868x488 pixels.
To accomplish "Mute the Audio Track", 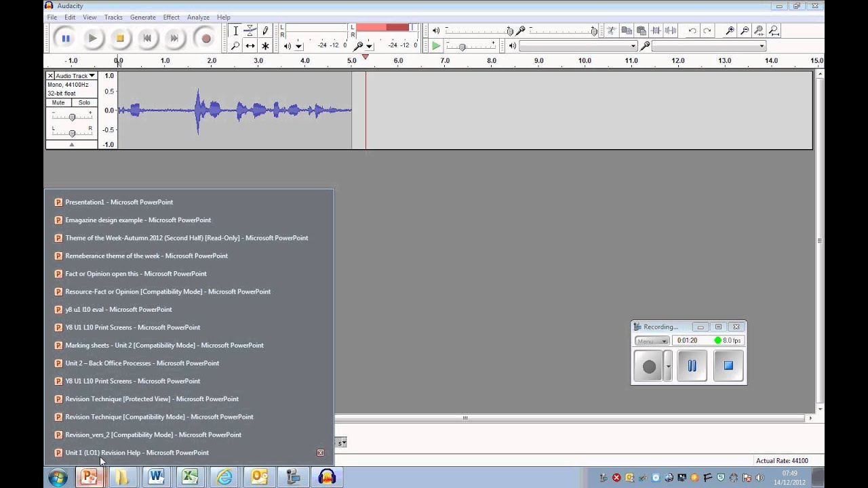I will [58, 102].
